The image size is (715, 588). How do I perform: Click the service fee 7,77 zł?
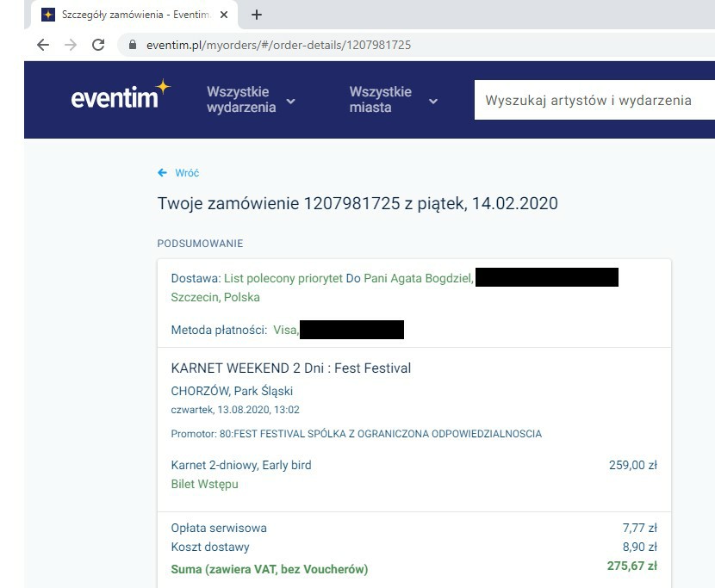click(640, 528)
